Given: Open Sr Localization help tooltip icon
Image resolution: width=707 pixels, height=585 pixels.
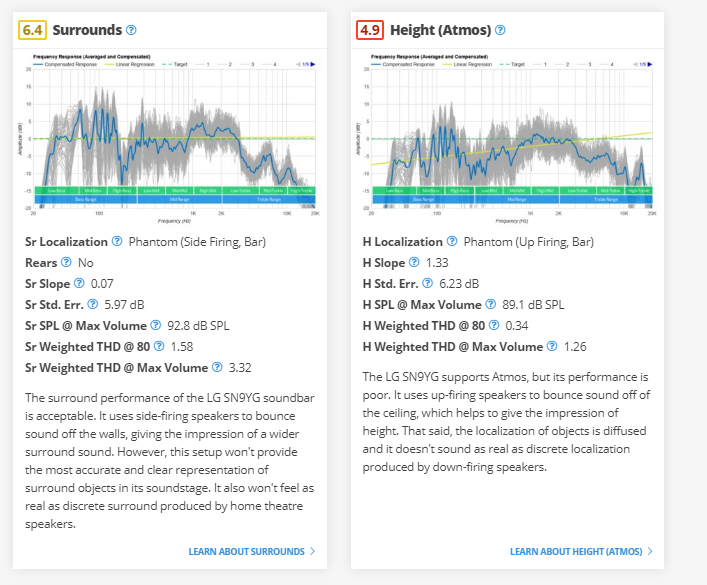Looking at the screenshot, I should (117, 242).
